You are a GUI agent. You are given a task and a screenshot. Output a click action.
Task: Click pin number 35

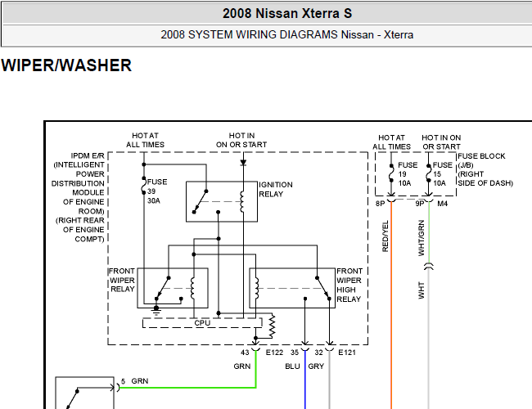(295, 353)
